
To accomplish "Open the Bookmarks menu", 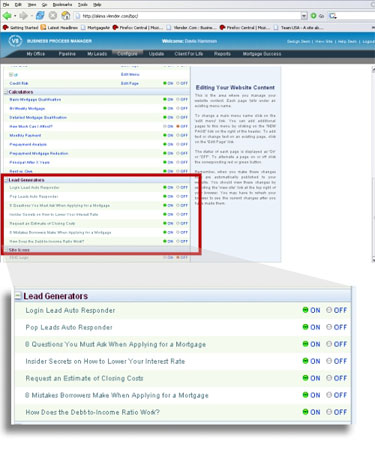I will click(62, 5).
